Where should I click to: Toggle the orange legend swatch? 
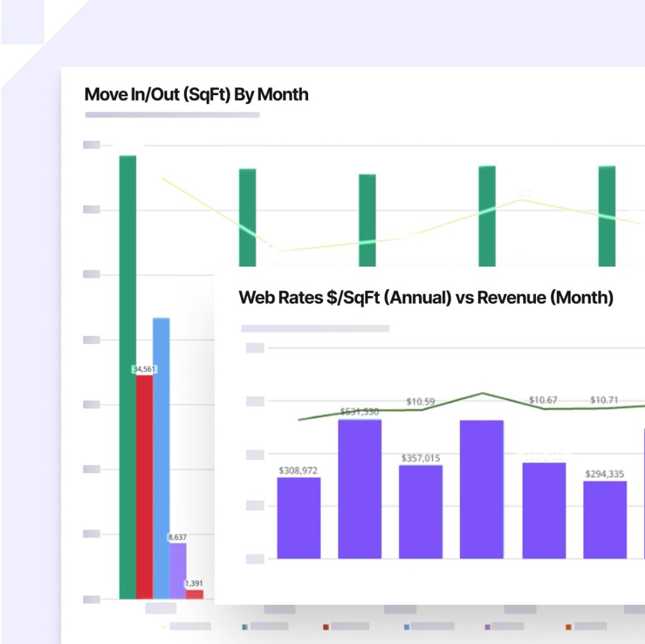pos(569,627)
